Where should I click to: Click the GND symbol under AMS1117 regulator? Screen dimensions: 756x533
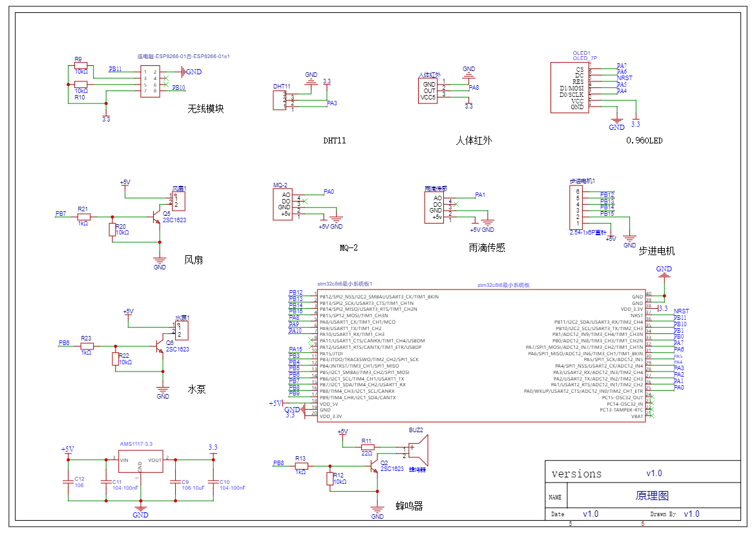[x=140, y=510]
